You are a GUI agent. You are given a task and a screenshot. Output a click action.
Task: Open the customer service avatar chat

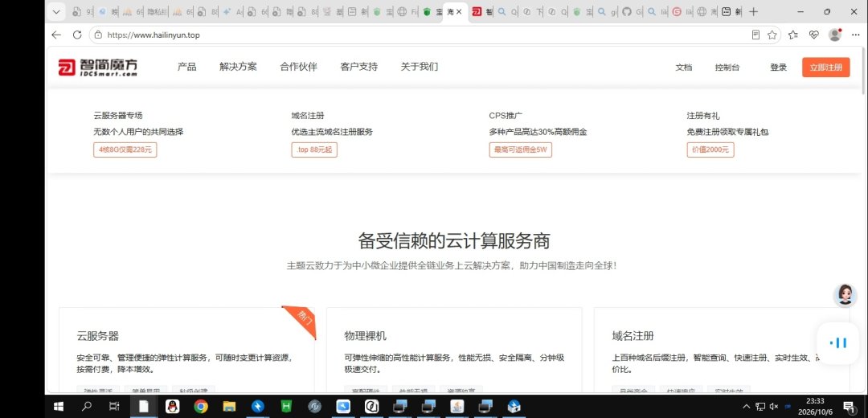pos(845,295)
